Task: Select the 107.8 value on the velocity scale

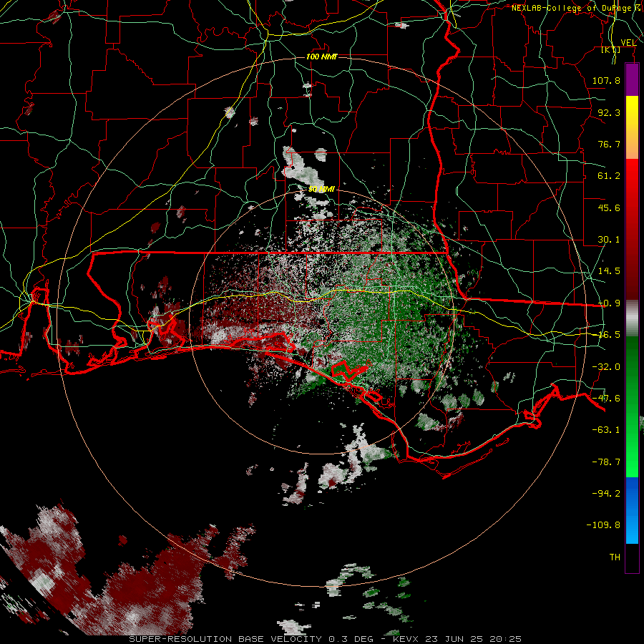Action: pyautogui.click(x=606, y=80)
